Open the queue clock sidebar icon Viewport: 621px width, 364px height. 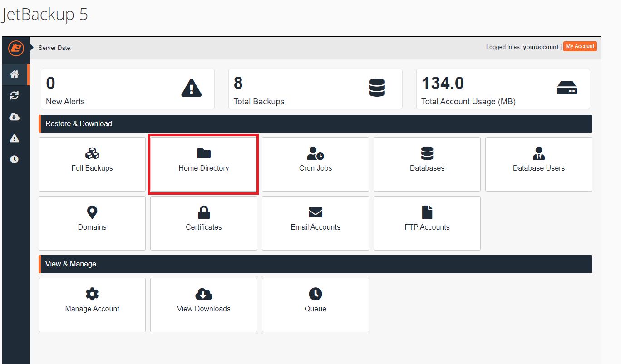[x=15, y=159]
